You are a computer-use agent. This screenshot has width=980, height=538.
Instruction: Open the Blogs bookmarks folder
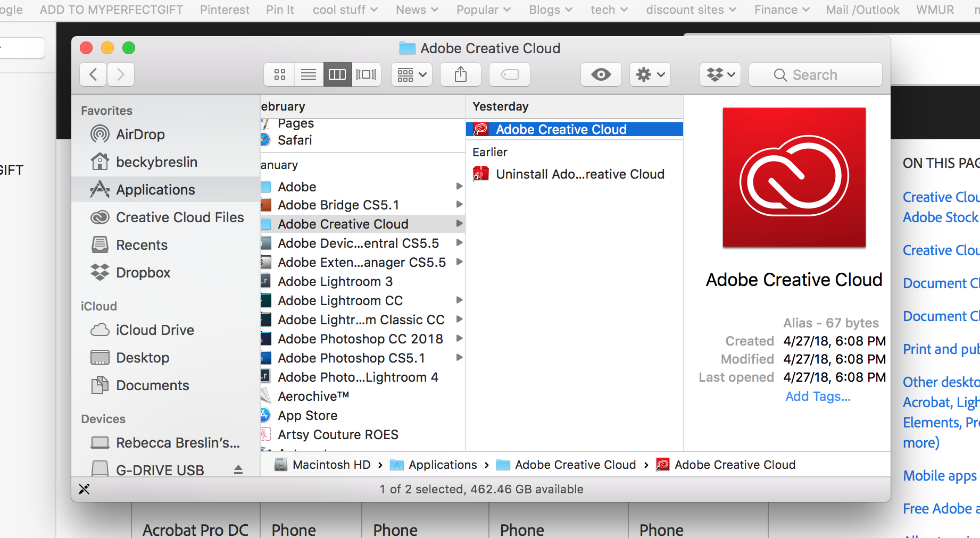click(x=551, y=10)
